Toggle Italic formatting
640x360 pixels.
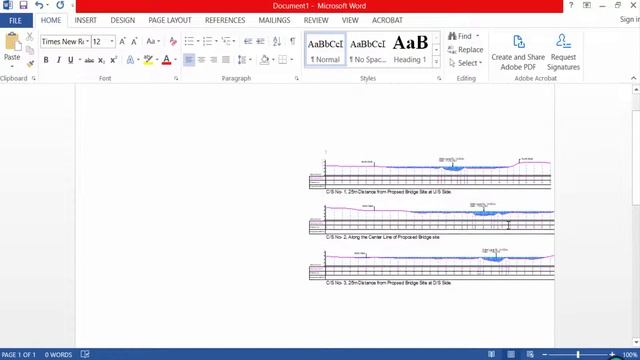[58, 60]
